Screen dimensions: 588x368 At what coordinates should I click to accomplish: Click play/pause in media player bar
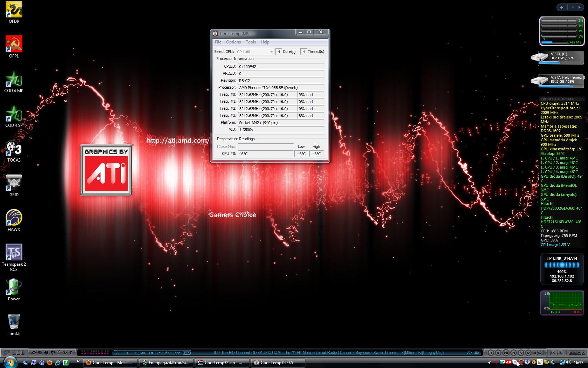(x=506, y=353)
